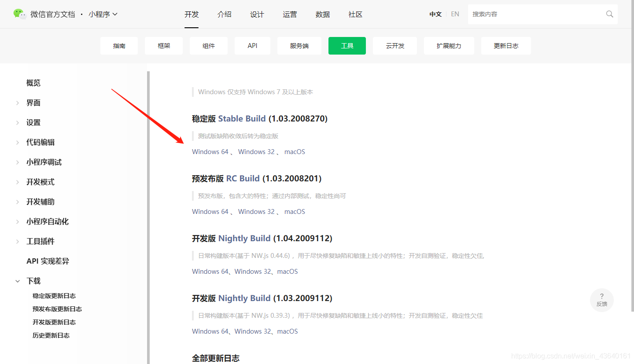The image size is (634, 364).
Task: Click the Windows 7 support note text
Action: click(x=255, y=92)
